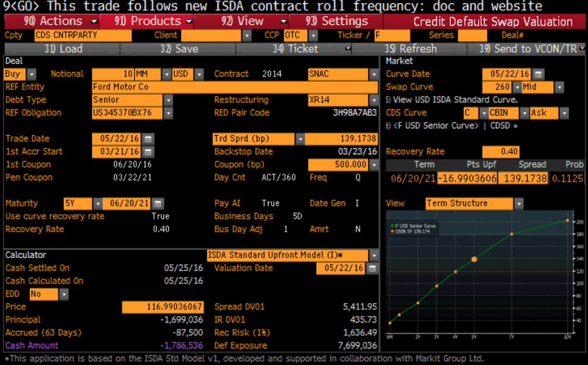The height and width of the screenshot is (365, 588).
Task: Open the Trade Date calendar picker
Action: pos(148,139)
